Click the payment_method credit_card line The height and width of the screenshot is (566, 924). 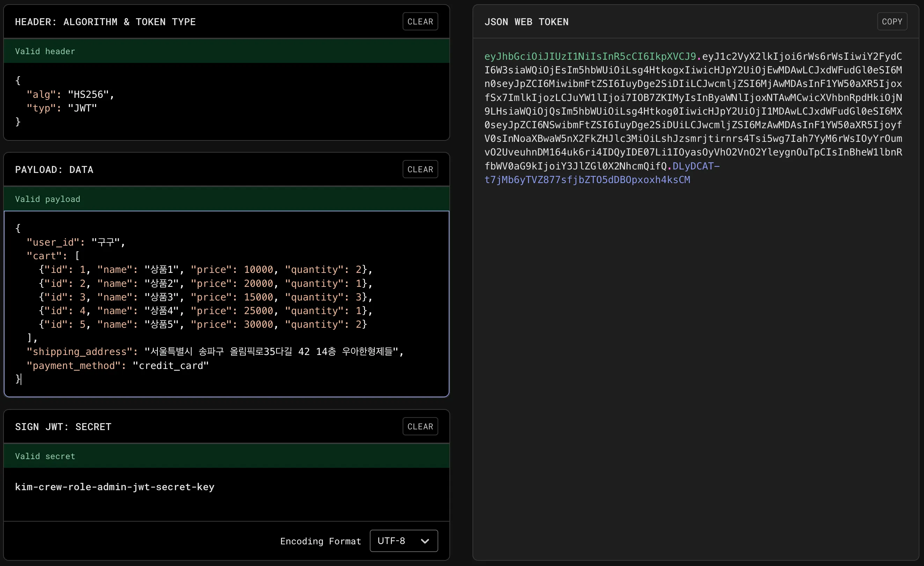(117, 366)
